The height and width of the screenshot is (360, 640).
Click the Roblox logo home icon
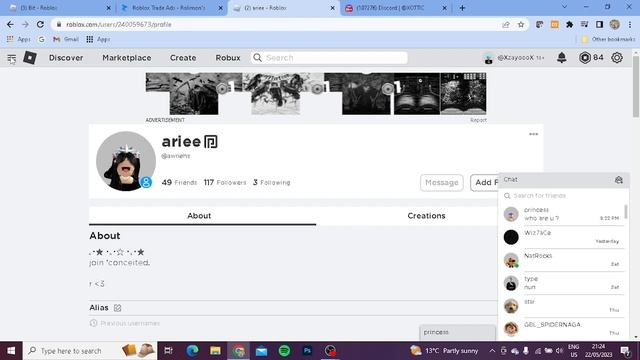point(30,58)
